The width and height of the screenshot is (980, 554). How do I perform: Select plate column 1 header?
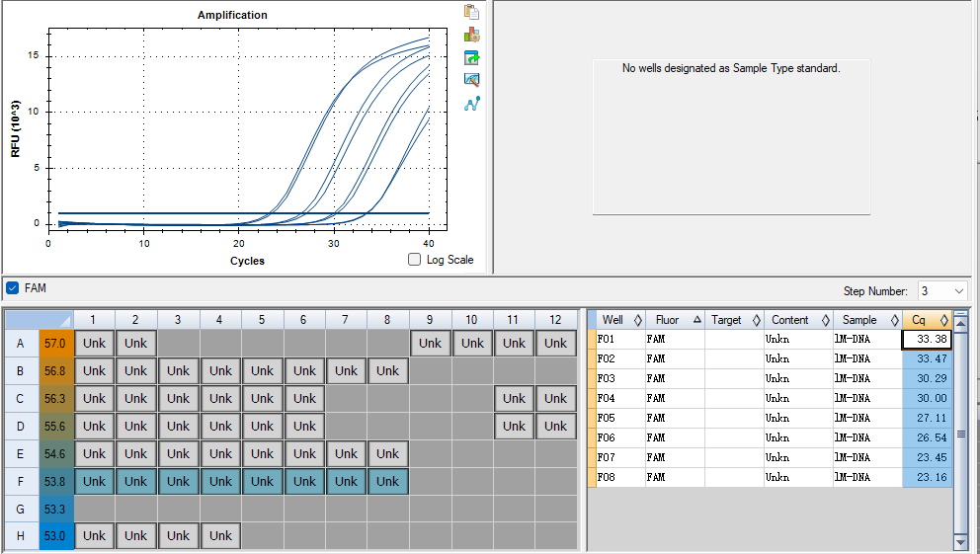[x=94, y=320]
